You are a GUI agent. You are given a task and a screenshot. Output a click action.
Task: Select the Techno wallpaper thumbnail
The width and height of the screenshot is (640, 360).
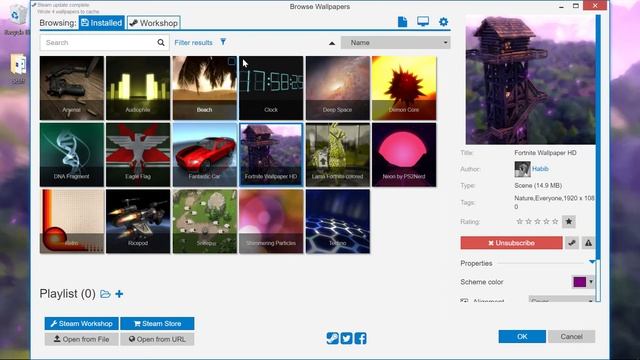tap(338, 221)
